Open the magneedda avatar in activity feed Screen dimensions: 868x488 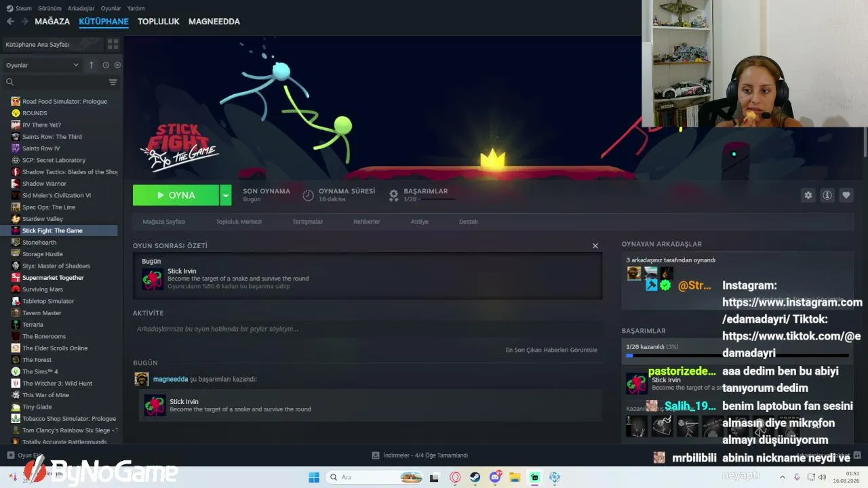point(142,380)
